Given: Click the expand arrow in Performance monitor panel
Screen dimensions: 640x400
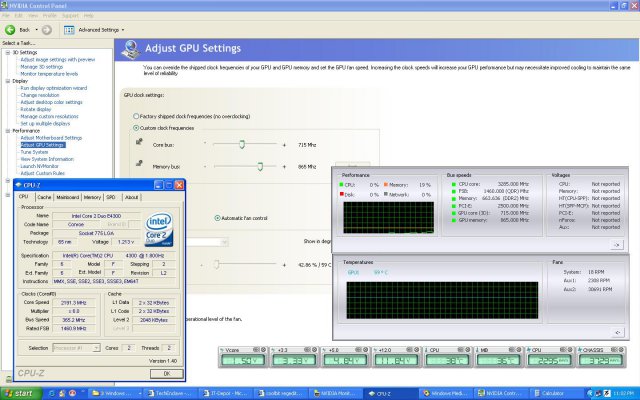Looking at the screenshot, I should 616,244.
